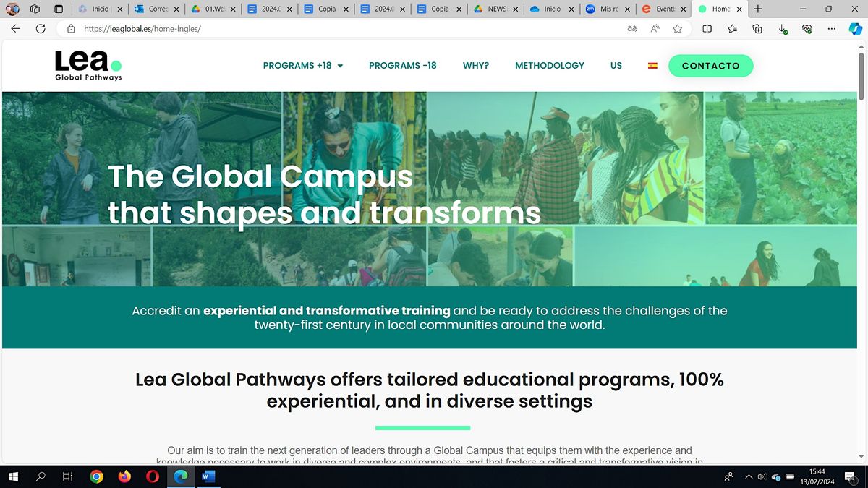The height and width of the screenshot is (488, 868).
Task: Click the Lea Global Pathways logo
Action: pos(88,65)
